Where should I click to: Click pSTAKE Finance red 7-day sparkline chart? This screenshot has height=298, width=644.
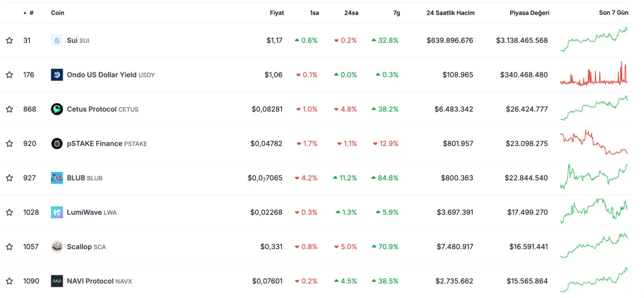(594, 143)
